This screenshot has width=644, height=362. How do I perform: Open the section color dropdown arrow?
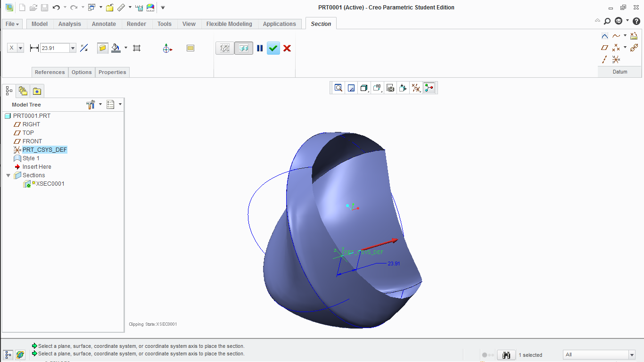pyautogui.click(x=126, y=48)
